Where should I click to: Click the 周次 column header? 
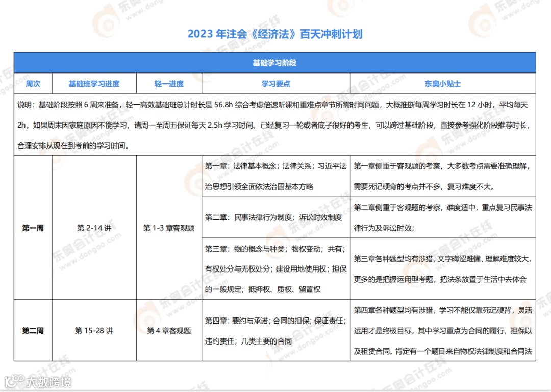[33, 84]
